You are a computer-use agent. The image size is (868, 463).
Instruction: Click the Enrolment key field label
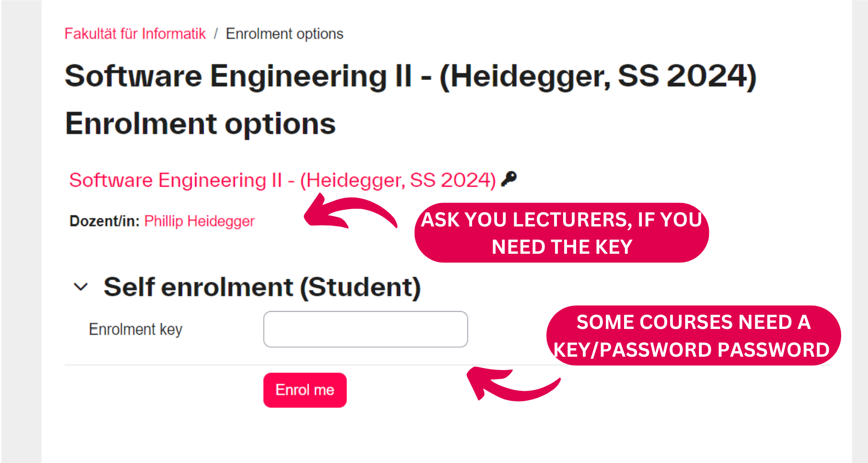tap(136, 329)
